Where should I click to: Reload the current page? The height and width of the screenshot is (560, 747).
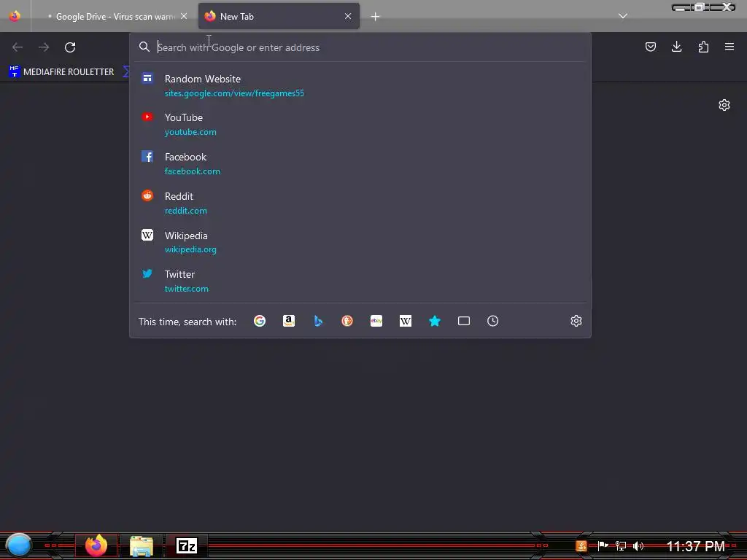tap(70, 47)
